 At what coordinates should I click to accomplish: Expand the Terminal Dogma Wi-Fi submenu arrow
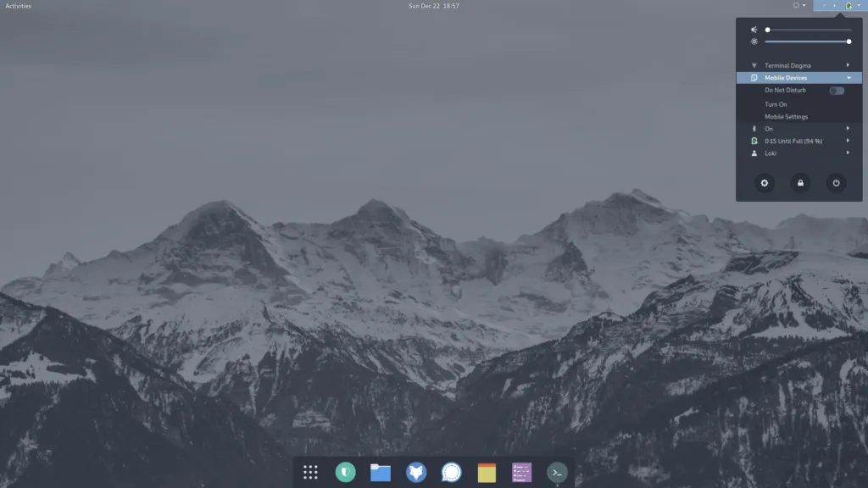[848, 65]
